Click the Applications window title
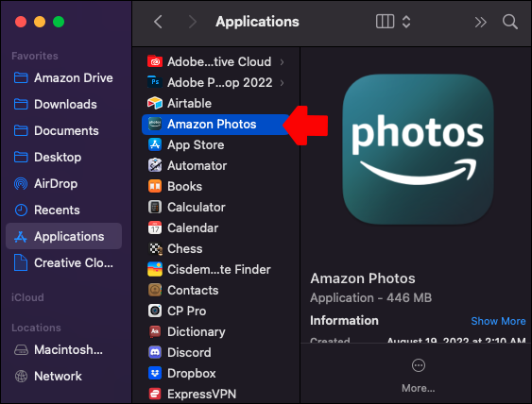532x404 pixels. (x=257, y=22)
